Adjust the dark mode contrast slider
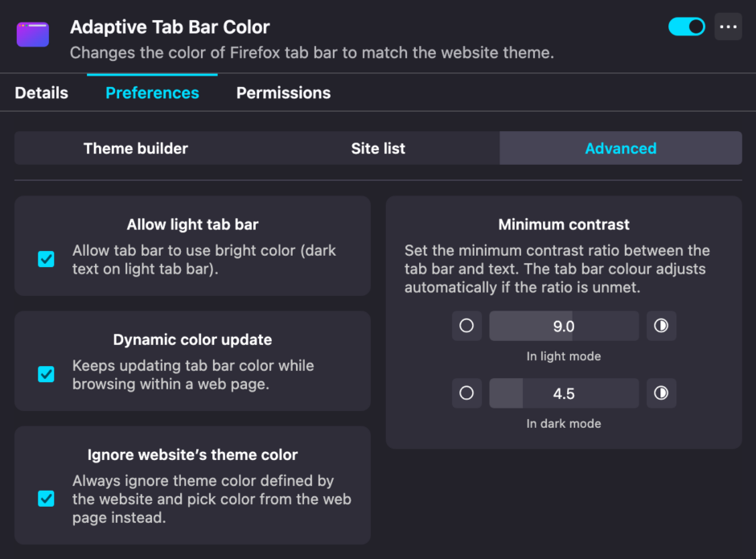Screen dimensions: 756x559 (x=563, y=393)
